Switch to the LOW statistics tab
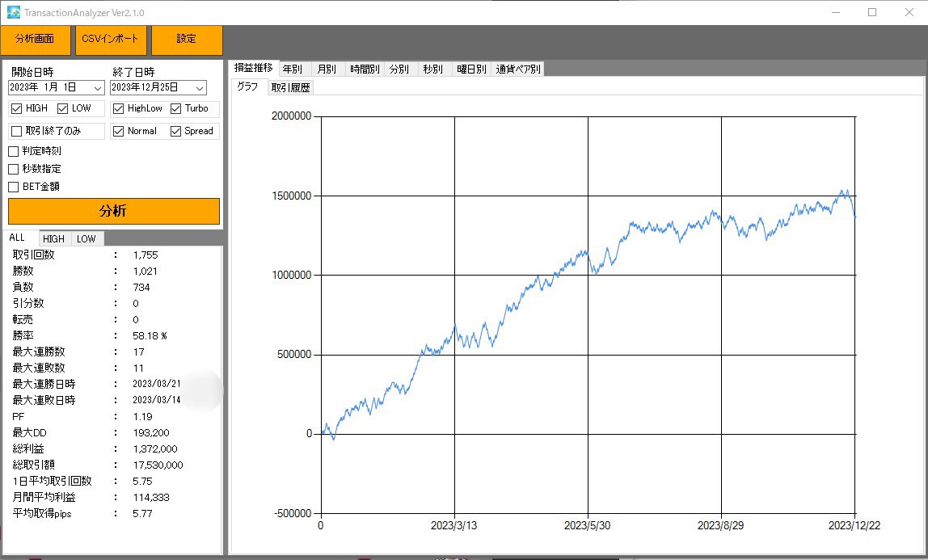The image size is (928, 560). point(86,239)
